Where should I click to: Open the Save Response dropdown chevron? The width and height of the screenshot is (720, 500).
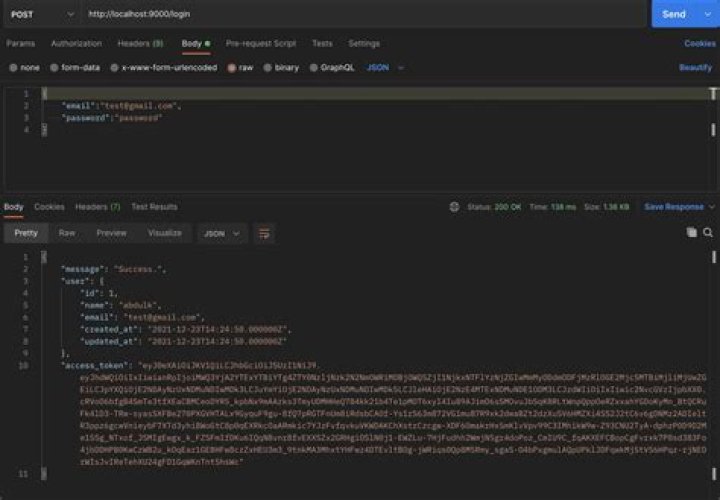point(712,207)
